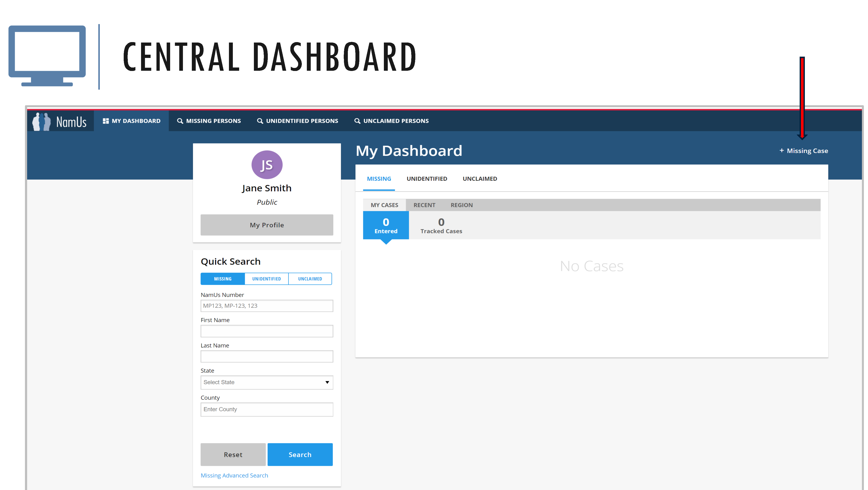Image resolution: width=868 pixels, height=490 pixels.
Task: Run the Quick Search with Search button
Action: tap(299, 454)
